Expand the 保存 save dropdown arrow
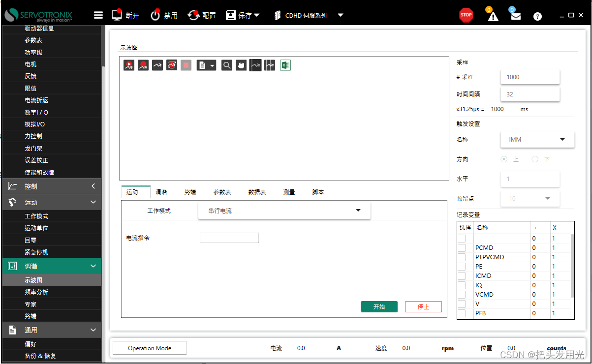This screenshot has width=592, height=364. (x=257, y=15)
